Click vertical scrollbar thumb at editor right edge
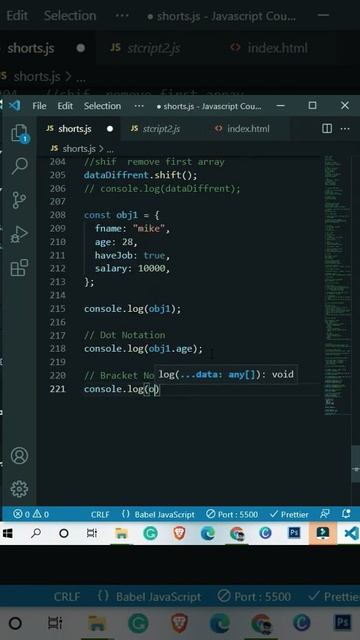This screenshot has height=640, width=360. coord(356,464)
